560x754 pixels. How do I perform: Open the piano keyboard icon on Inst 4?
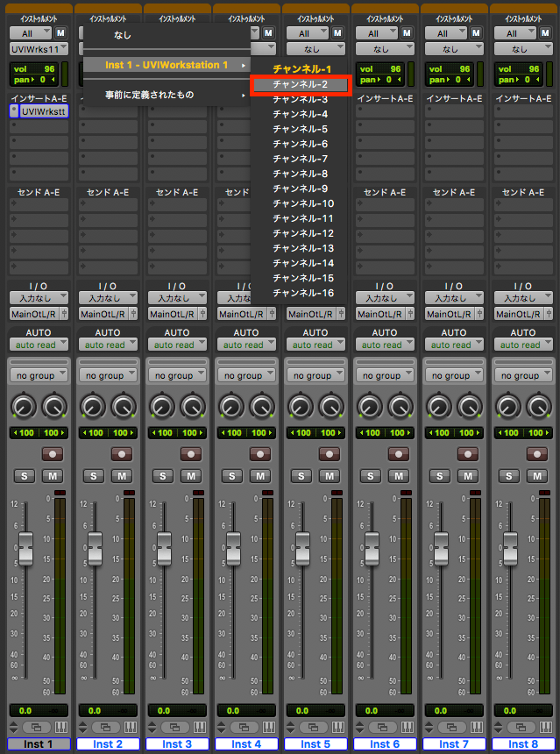pos(270,727)
